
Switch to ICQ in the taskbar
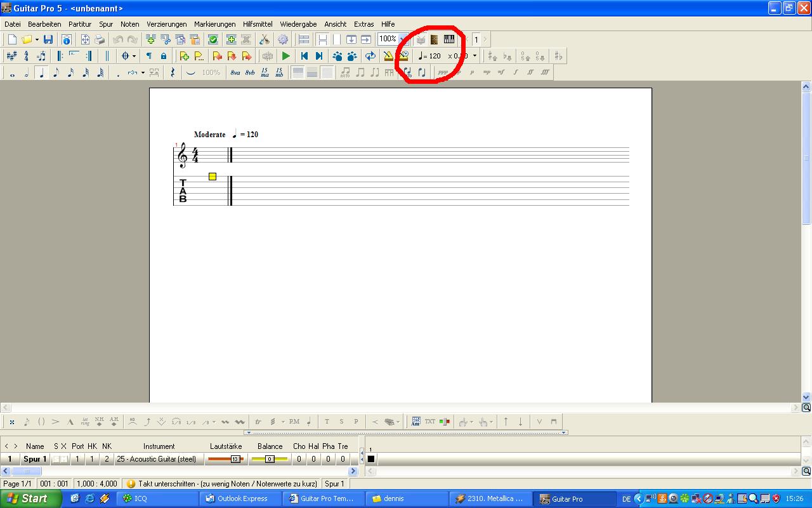[x=159, y=498]
